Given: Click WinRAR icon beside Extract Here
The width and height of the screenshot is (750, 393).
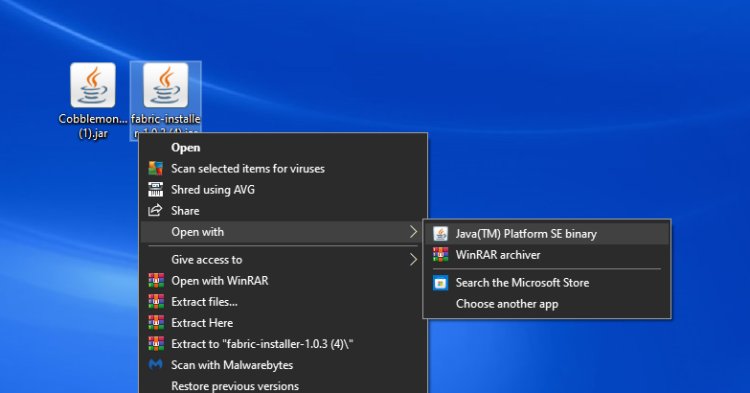Looking at the screenshot, I should tap(156, 323).
